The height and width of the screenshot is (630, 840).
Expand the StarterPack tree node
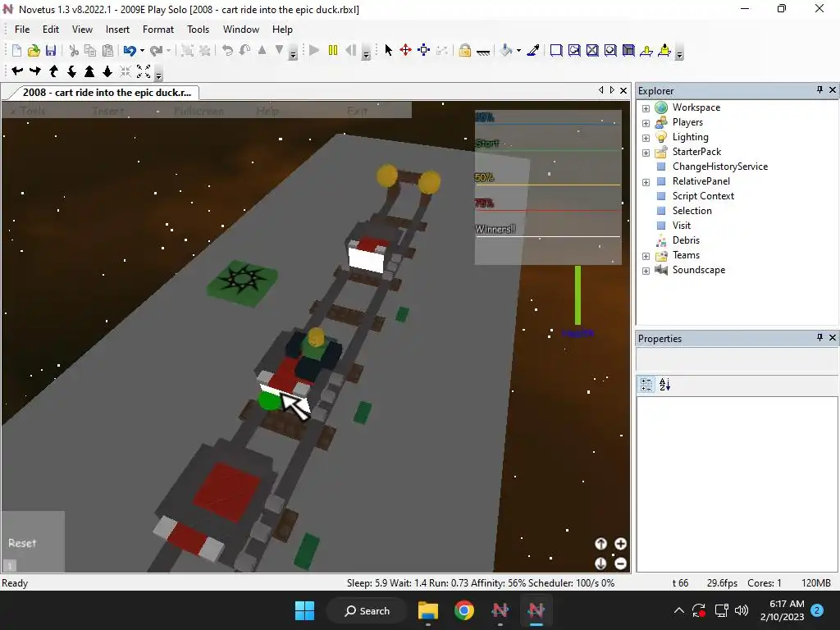click(x=646, y=153)
